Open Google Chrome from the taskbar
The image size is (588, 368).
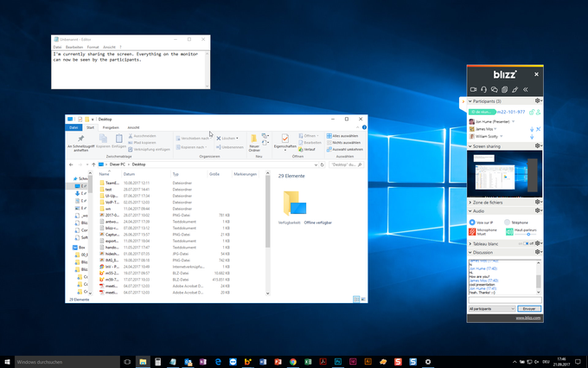point(293,362)
